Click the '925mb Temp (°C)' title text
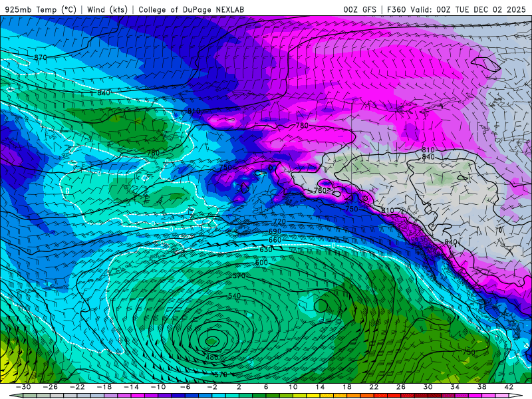Image resolution: width=532 pixels, height=399 pixels. (x=41, y=10)
